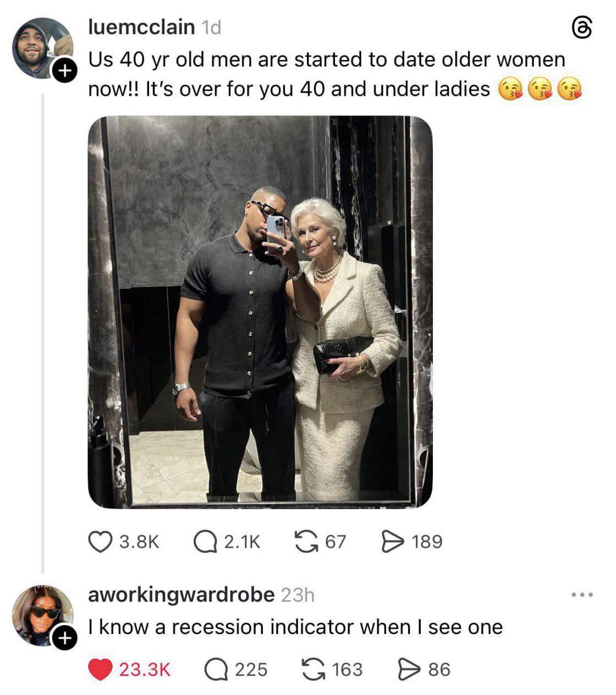616x695 pixels.
Task: Tap the 23h timestamp on the reply
Action: [x=298, y=595]
